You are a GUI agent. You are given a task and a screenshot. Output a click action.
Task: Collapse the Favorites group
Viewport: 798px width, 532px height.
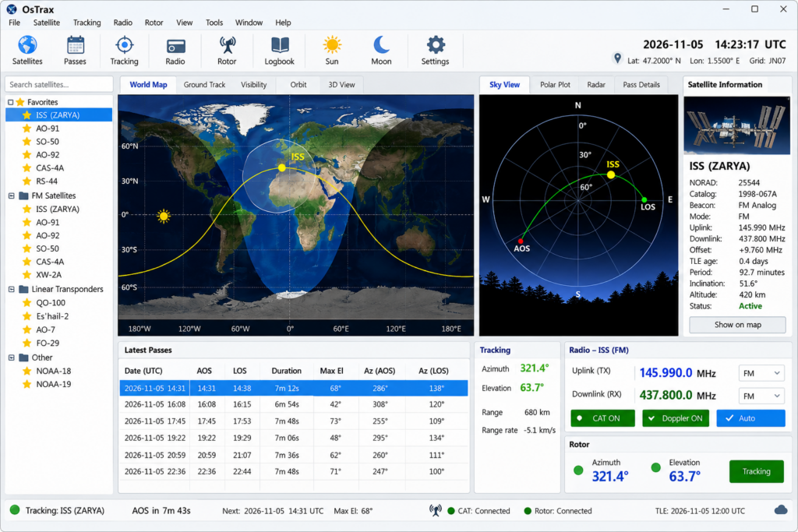point(11,102)
